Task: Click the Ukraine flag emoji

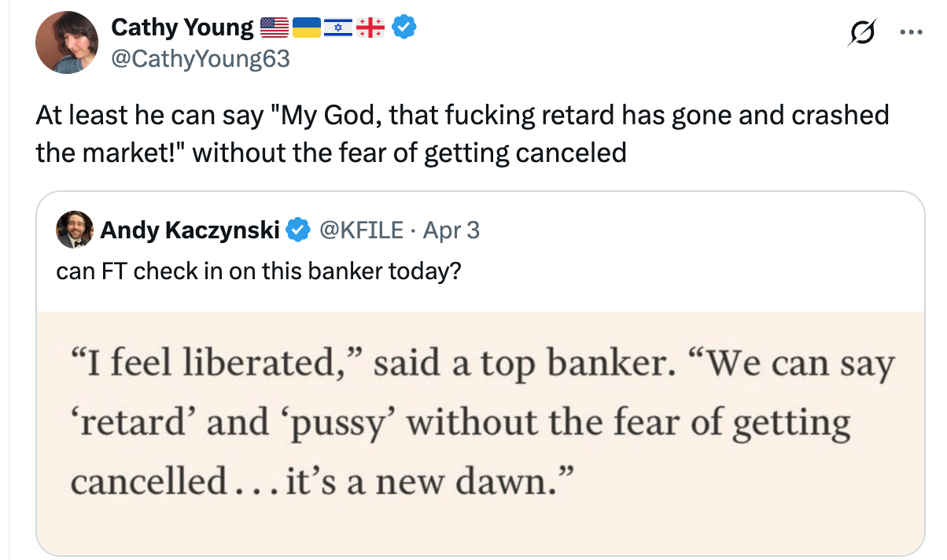Action: [x=307, y=28]
